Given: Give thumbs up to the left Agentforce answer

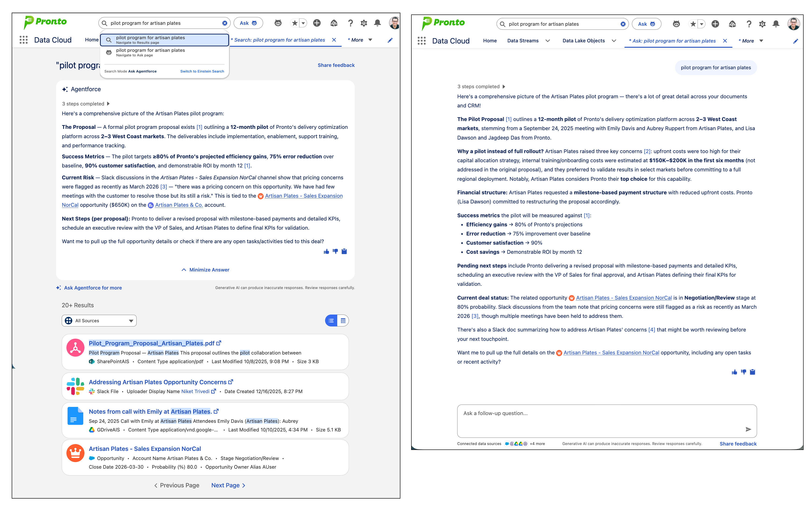Looking at the screenshot, I should coord(326,251).
